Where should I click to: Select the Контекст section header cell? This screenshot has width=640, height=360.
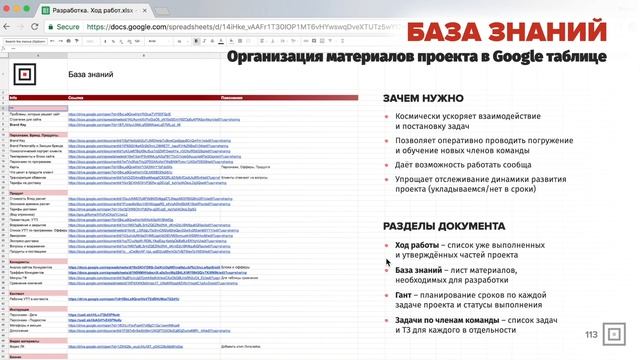tap(38, 293)
